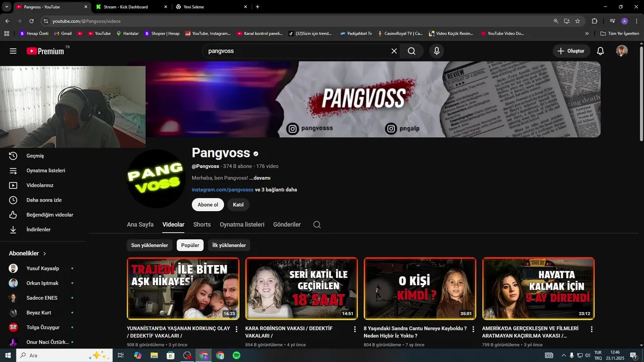The width and height of the screenshot is (644, 362).
Task: Open File Explorer from the taskbar
Action: 154,355
